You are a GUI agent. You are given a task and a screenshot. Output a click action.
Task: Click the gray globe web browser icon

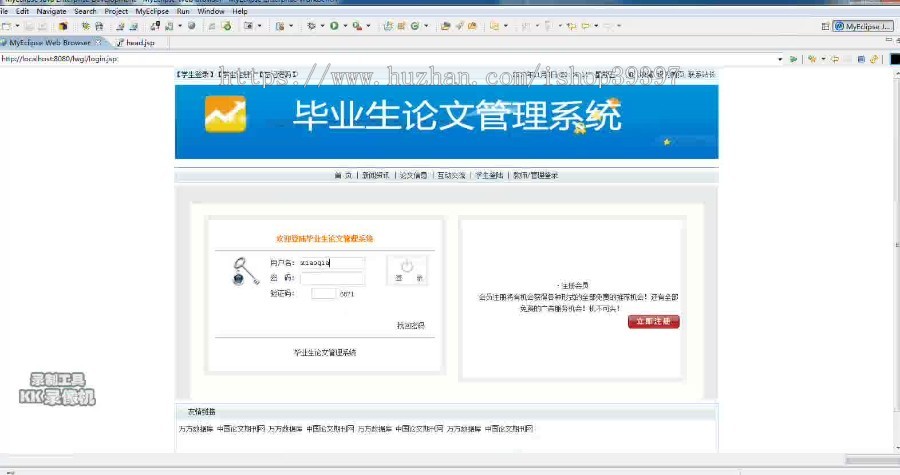coord(192,26)
